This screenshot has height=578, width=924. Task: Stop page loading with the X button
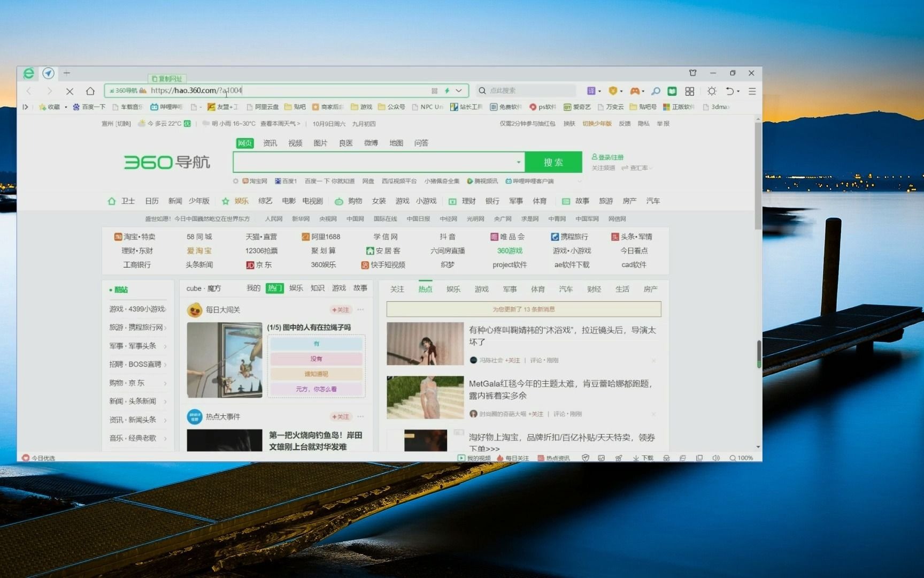click(70, 91)
